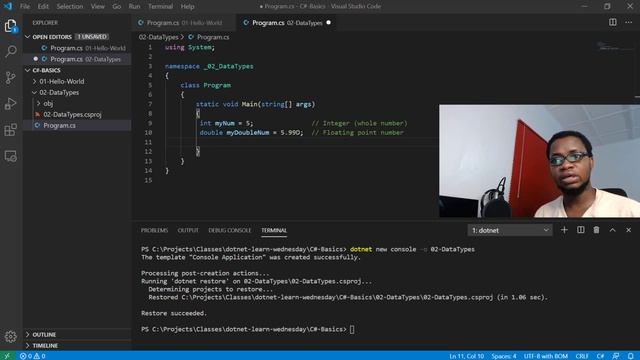Open the Source Control view

pos(11,78)
